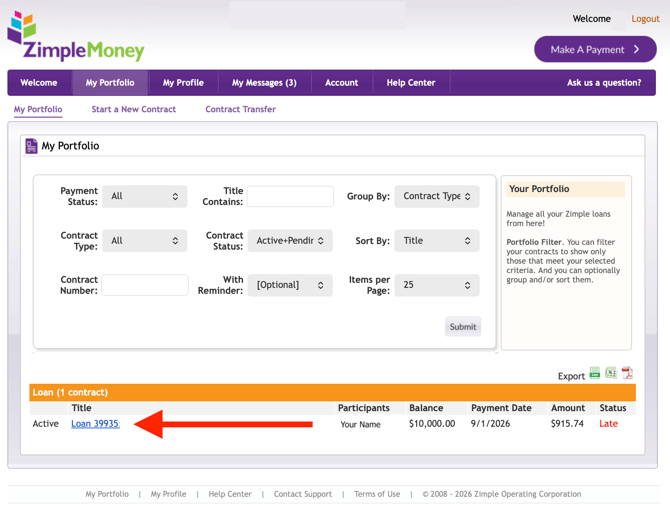The width and height of the screenshot is (670, 514).
Task: Click the $915.74 amount value
Action: point(567,423)
